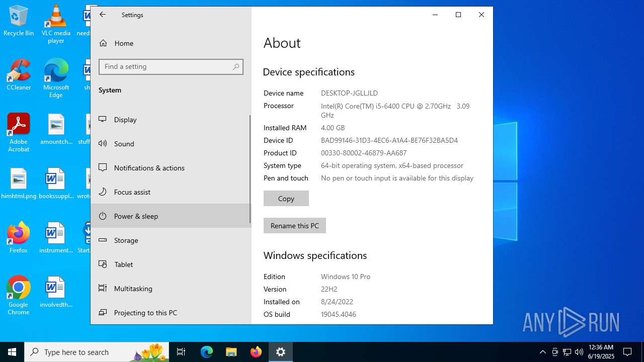Maximize the Settings window
The height and width of the screenshot is (362, 644).
coord(458,15)
